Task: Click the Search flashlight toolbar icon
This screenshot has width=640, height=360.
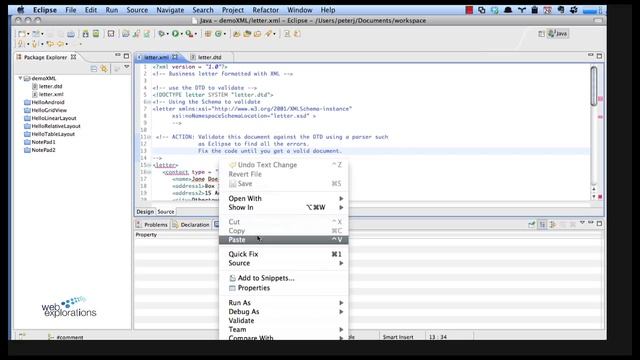Action: coord(269,34)
